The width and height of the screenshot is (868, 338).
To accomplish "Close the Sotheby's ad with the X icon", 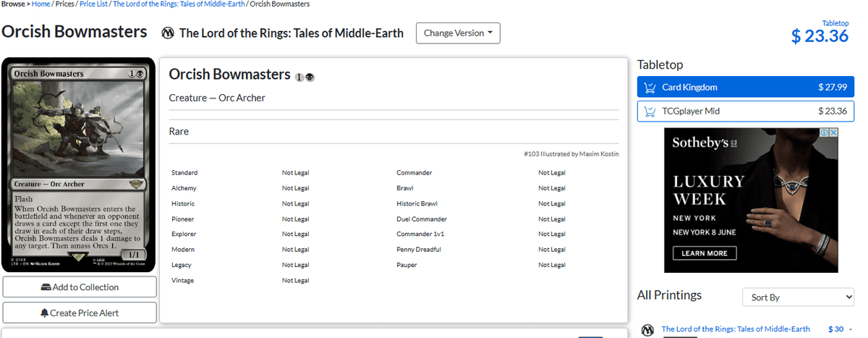I will point(833,132).
